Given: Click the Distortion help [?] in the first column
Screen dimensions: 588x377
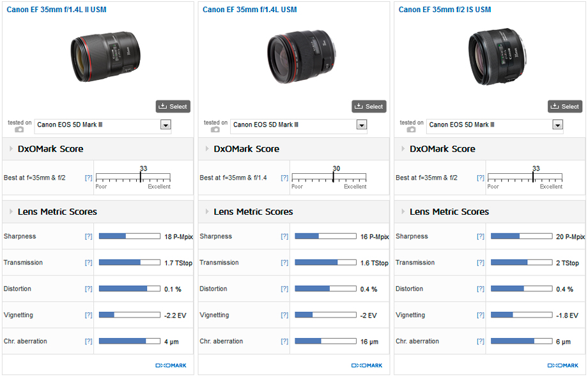Looking at the screenshot, I should tap(88, 289).
